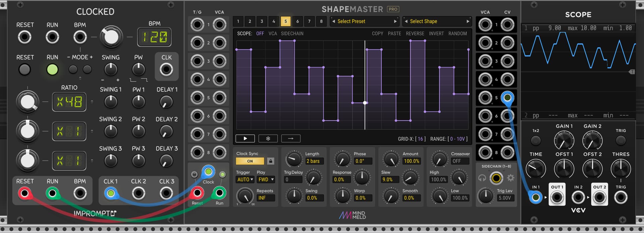Click the large white BPM knob in Clocked
644x233 pixels.
(x=111, y=37)
